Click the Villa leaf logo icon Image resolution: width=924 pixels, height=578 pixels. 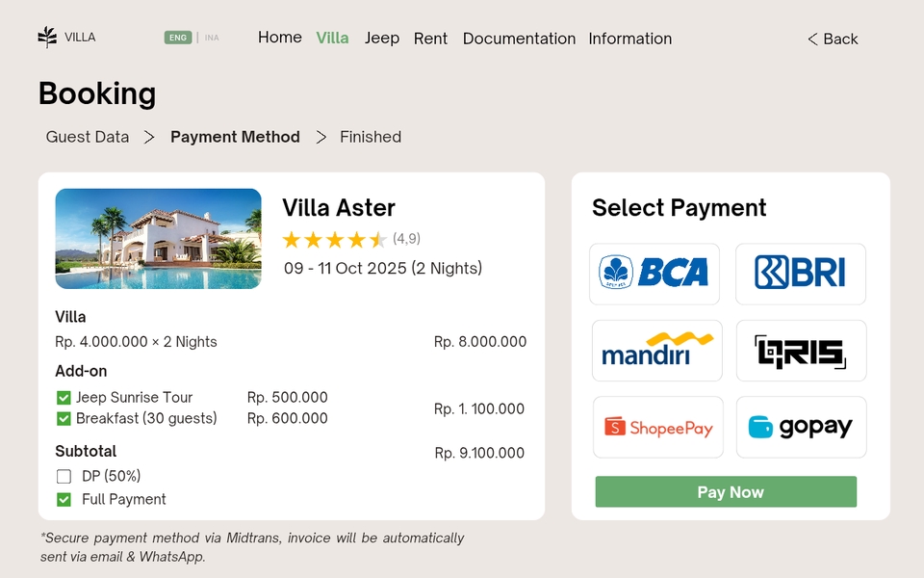click(x=47, y=38)
